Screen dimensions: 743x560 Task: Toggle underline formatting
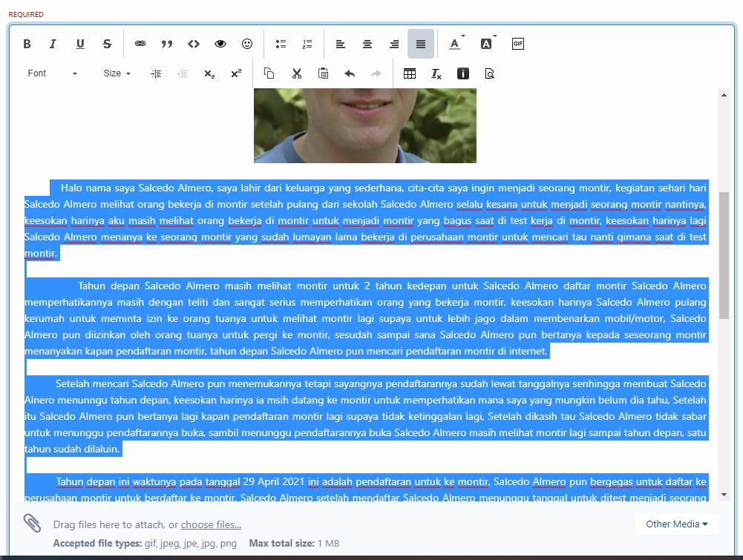(x=80, y=44)
